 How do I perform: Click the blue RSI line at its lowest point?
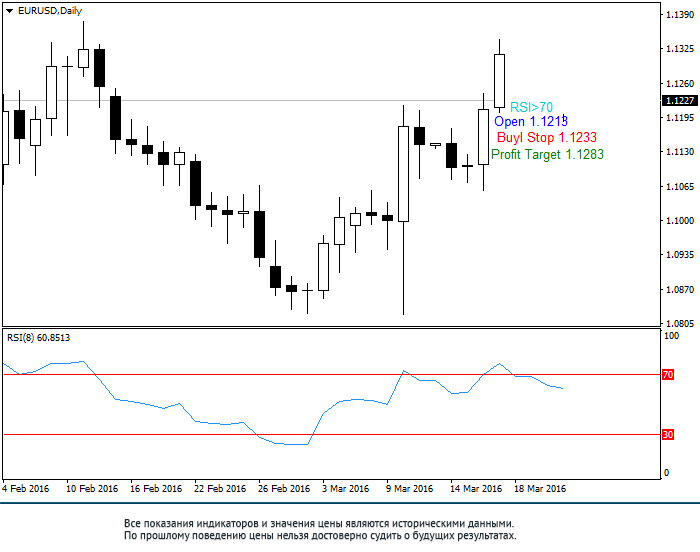tap(296, 444)
